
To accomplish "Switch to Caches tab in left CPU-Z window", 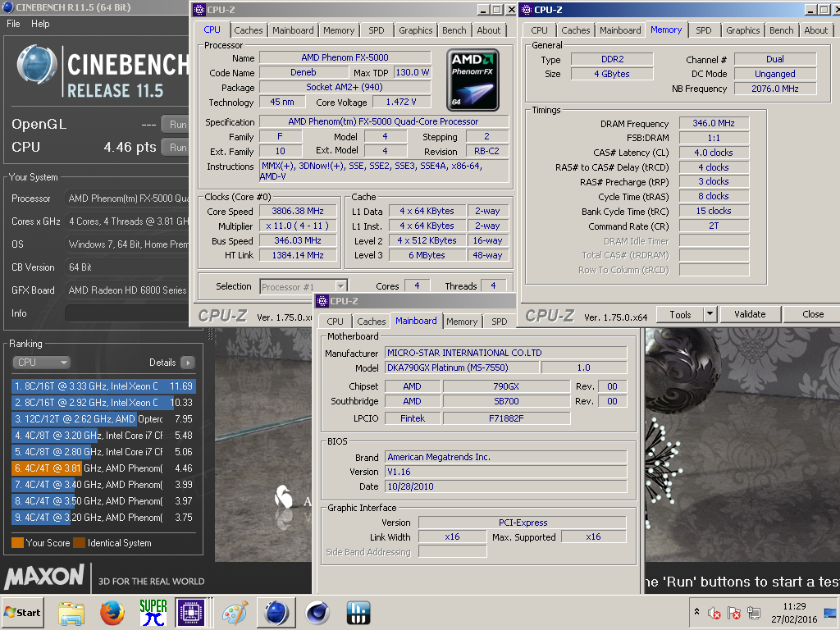I will click(x=248, y=30).
